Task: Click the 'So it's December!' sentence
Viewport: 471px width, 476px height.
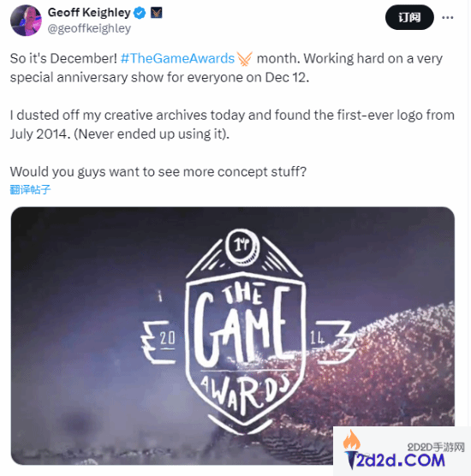Action: point(63,58)
